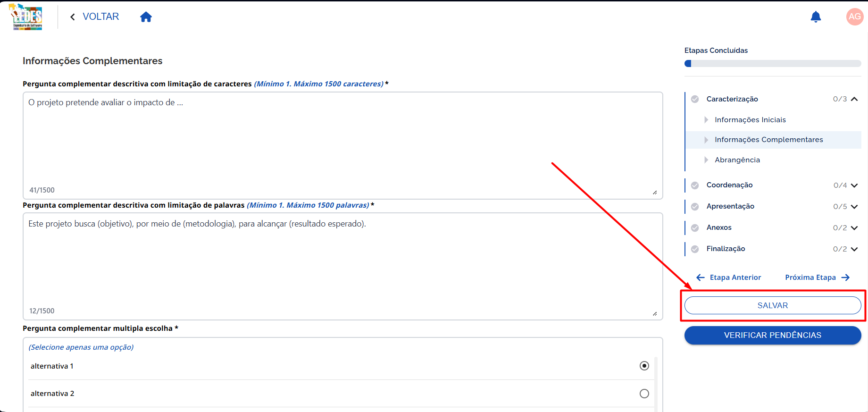The width and height of the screenshot is (868, 412).
Task: Go to Próxima Etapa
Action: coord(818,277)
